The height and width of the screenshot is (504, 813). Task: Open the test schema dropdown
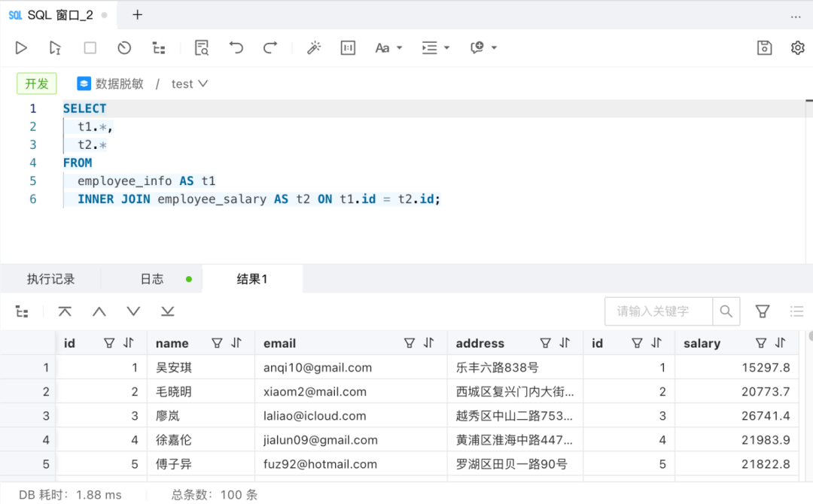tap(190, 84)
